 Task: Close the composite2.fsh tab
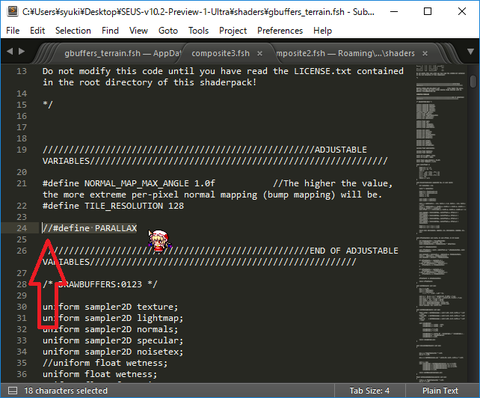(x=425, y=54)
